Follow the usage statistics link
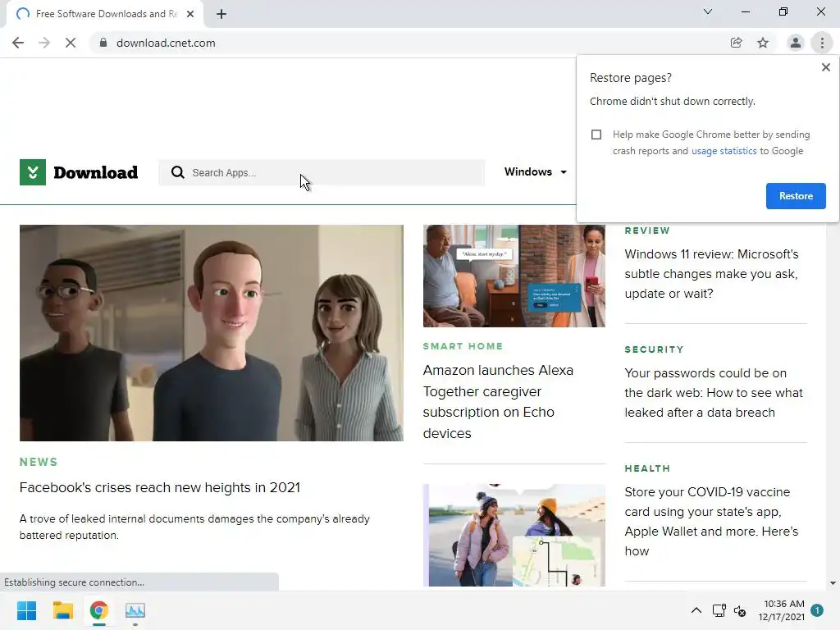The image size is (840, 630). coord(724,151)
